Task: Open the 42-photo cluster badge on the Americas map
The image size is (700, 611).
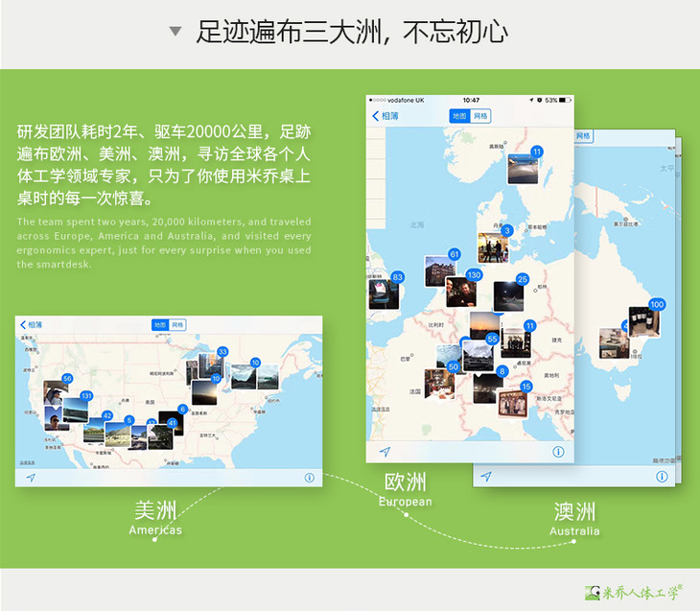Action: (x=107, y=415)
